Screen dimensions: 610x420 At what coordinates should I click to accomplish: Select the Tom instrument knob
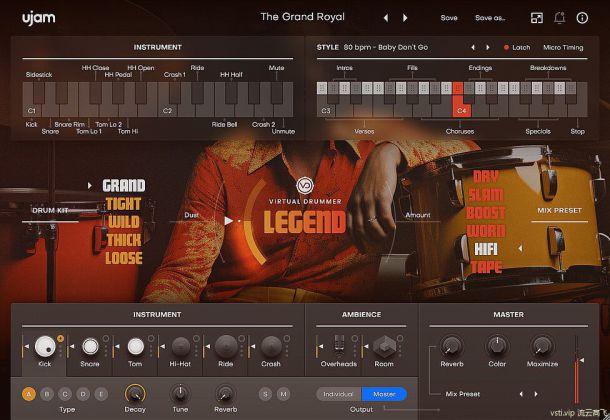(136, 346)
